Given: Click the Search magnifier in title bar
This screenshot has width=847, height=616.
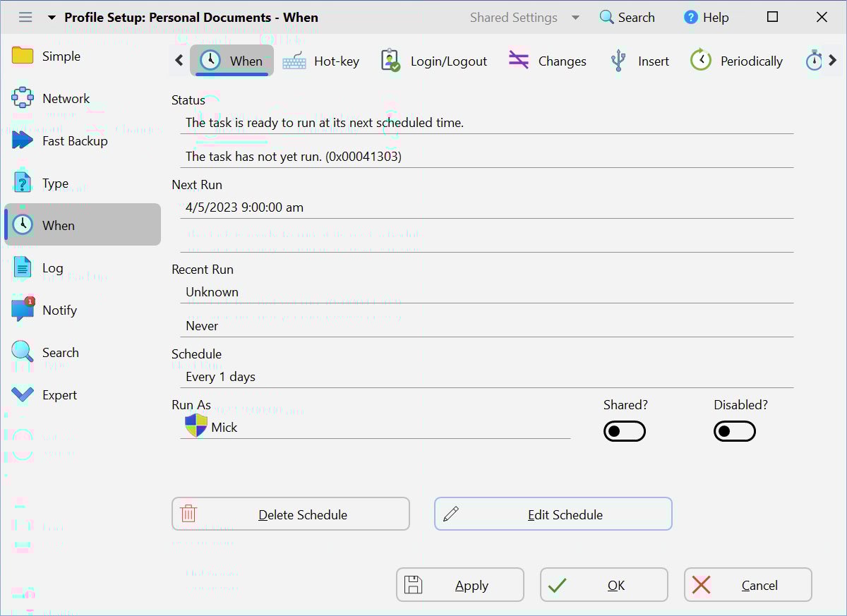Looking at the screenshot, I should [x=606, y=17].
